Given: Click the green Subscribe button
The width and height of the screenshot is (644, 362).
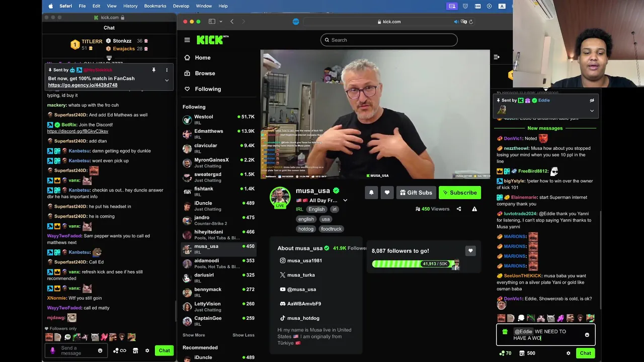Looking at the screenshot, I should tap(459, 193).
